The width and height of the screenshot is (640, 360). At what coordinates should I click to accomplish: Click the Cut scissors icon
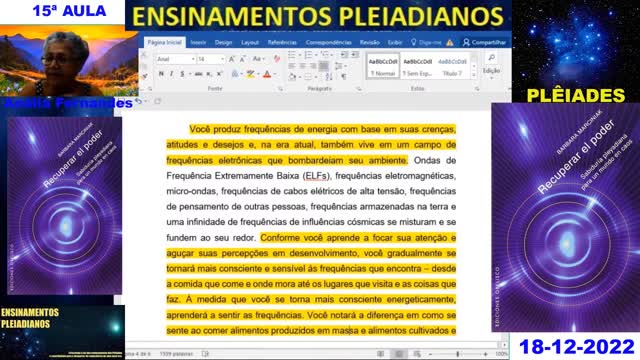click(144, 55)
